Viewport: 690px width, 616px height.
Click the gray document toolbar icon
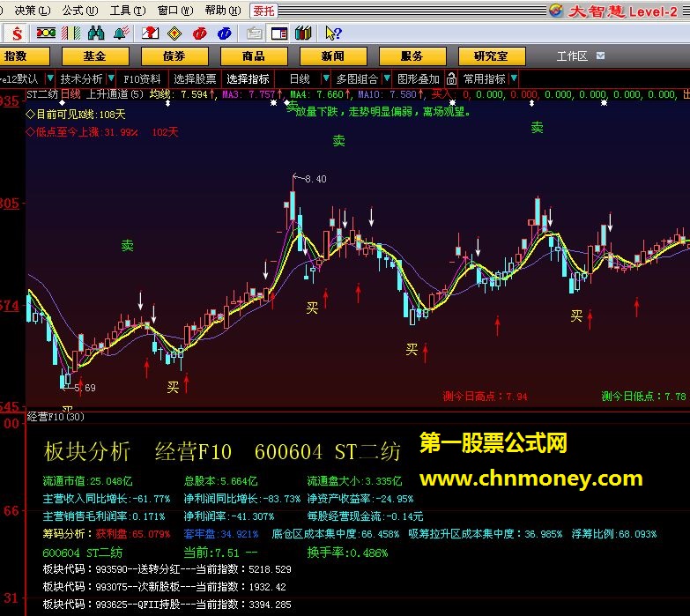pyautogui.click(x=255, y=33)
